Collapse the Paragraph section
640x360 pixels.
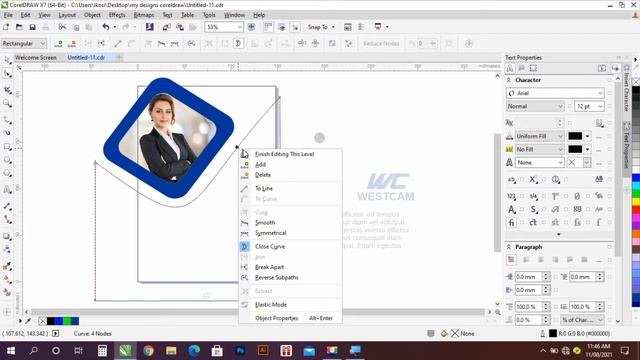coord(509,247)
